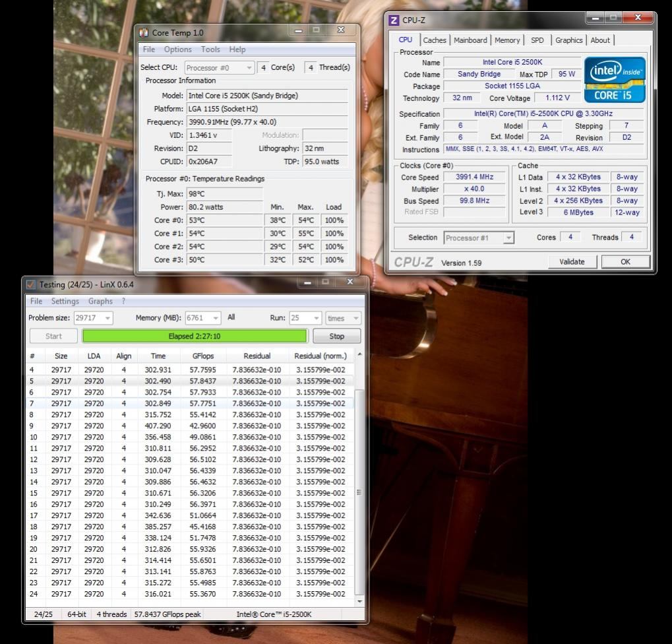This screenshot has height=644, width=672.
Task: Click 24/25 progress in LinX status bar
Action: (x=43, y=614)
